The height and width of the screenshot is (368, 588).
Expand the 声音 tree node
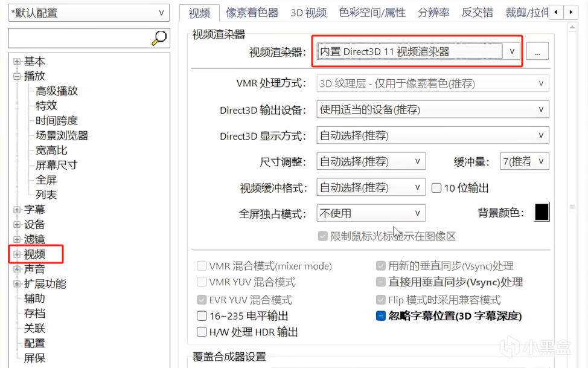[x=17, y=269]
